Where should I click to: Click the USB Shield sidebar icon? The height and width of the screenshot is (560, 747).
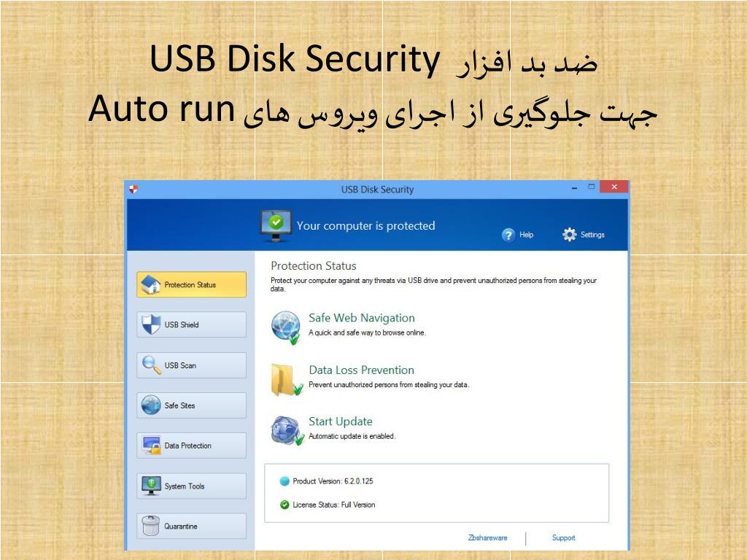click(x=151, y=324)
